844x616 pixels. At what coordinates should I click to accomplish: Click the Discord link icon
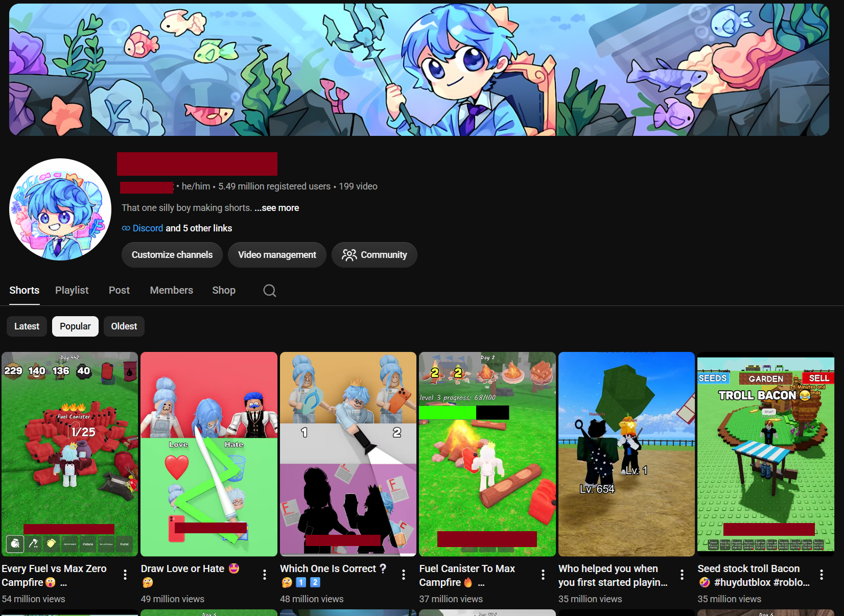pos(126,228)
